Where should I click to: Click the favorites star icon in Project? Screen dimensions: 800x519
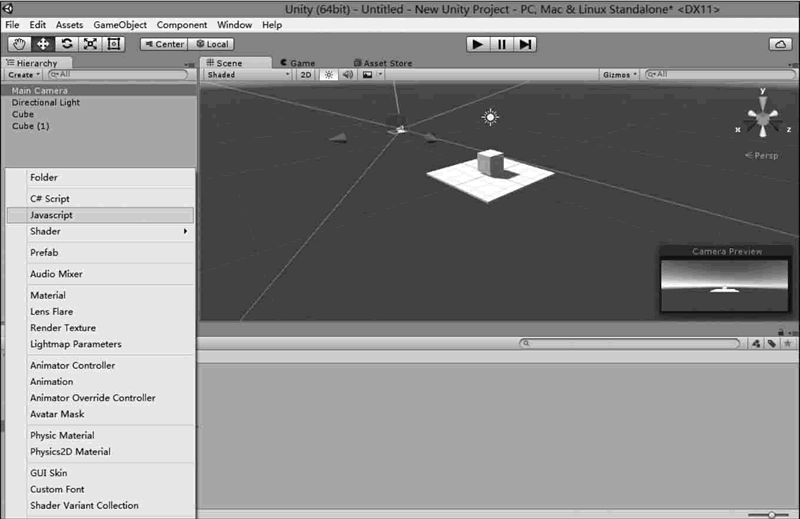[x=786, y=343]
